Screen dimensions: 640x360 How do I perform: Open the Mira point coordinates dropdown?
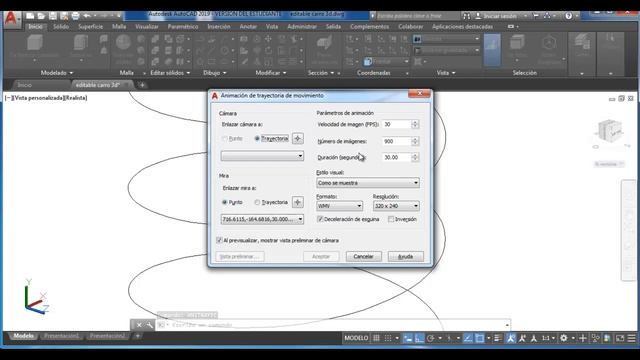(x=262, y=219)
